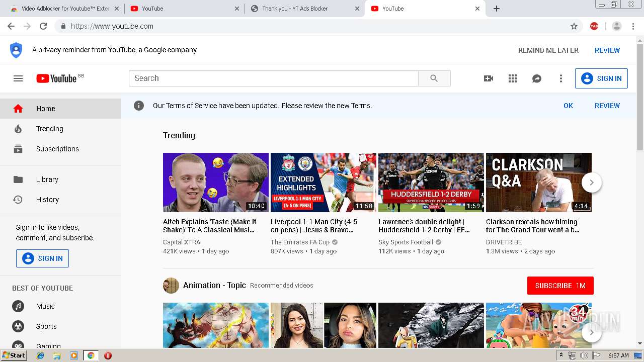Open Sky Sports Football channel link

point(406,242)
